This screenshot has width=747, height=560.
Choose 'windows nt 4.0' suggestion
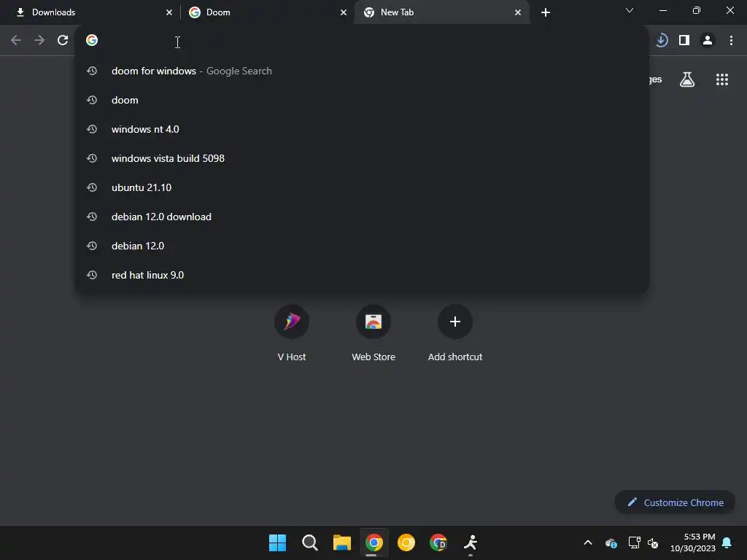tap(362, 129)
